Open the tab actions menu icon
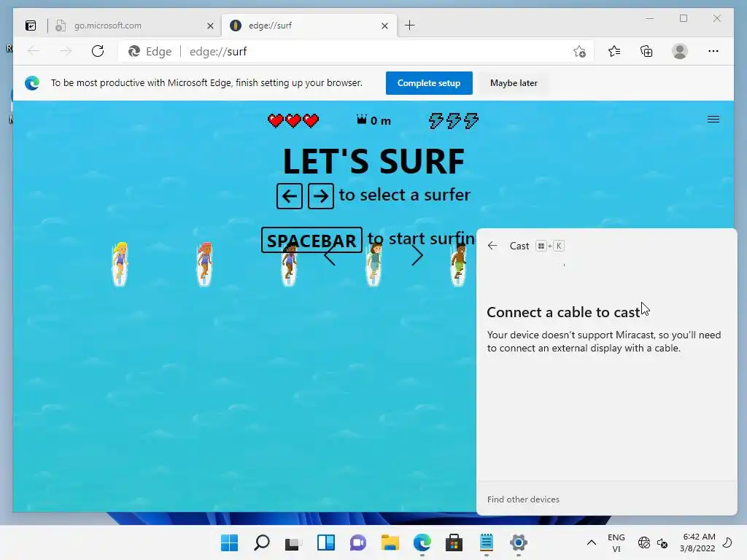The height and width of the screenshot is (560, 747). [31, 26]
